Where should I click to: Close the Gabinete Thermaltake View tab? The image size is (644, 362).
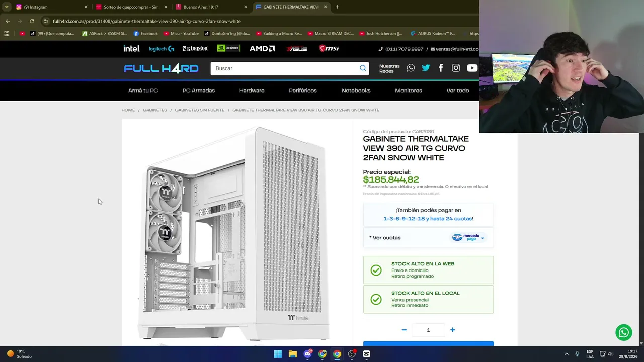tap(325, 7)
